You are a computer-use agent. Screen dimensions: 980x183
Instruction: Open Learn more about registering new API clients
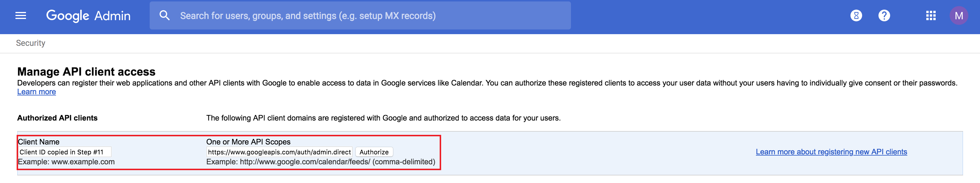click(x=831, y=152)
